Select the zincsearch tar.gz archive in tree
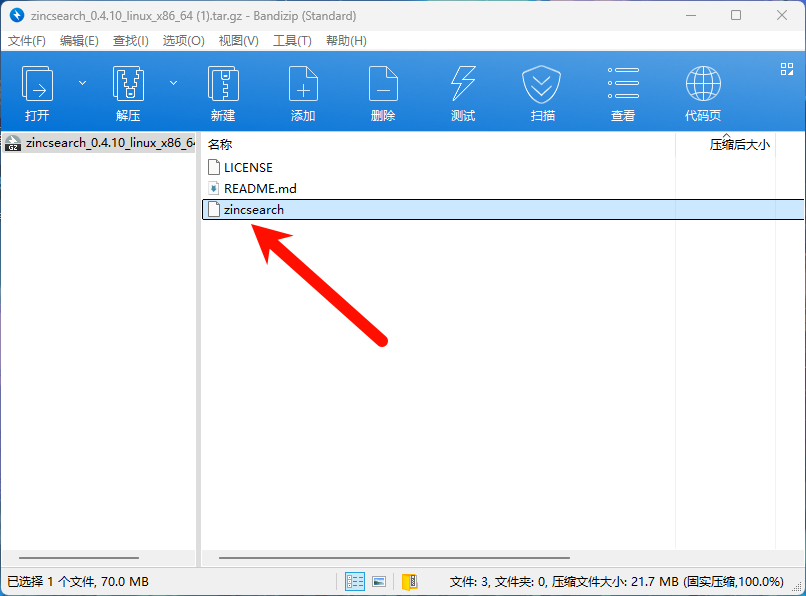The height and width of the screenshot is (596, 806). point(99,142)
